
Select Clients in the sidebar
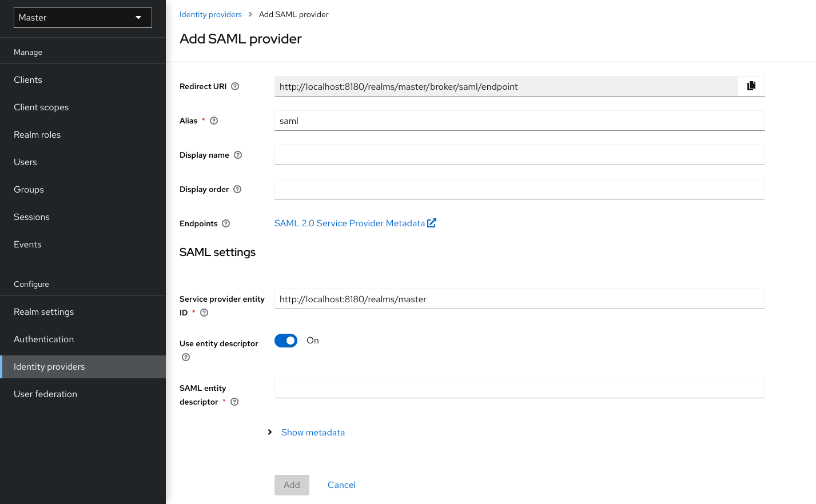click(27, 79)
